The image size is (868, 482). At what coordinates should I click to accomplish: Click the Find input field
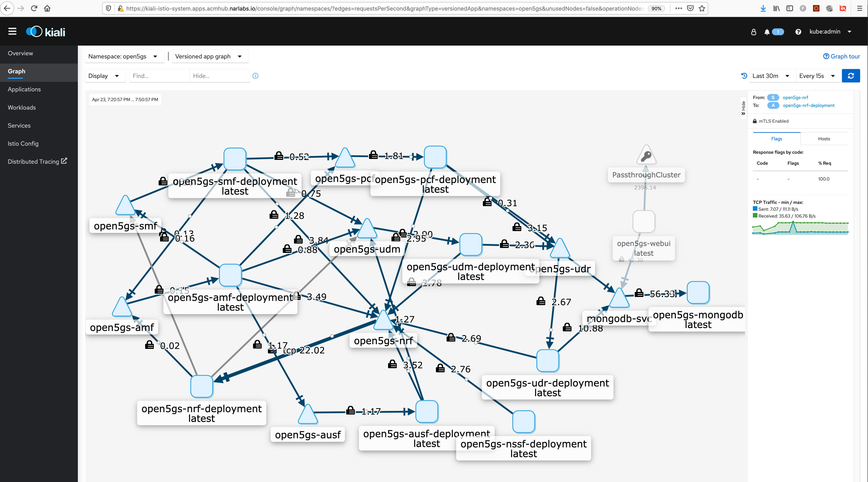tap(159, 76)
